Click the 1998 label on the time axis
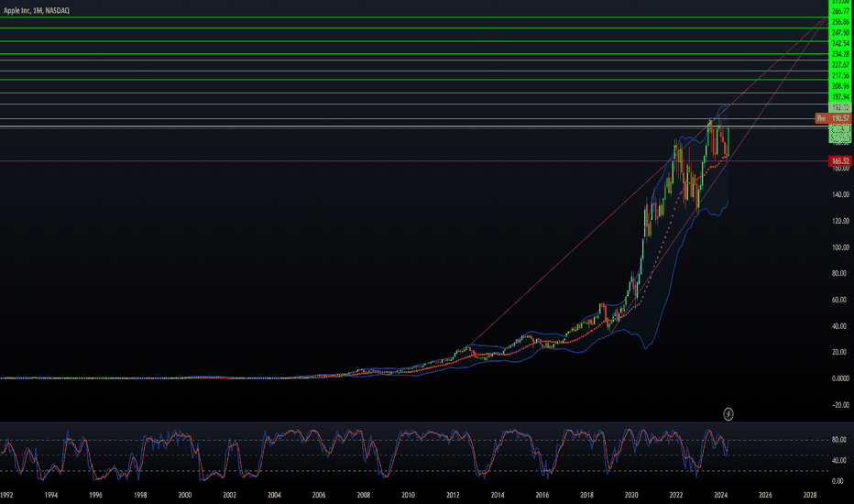Image resolution: width=854 pixels, height=504 pixels. tap(140, 495)
